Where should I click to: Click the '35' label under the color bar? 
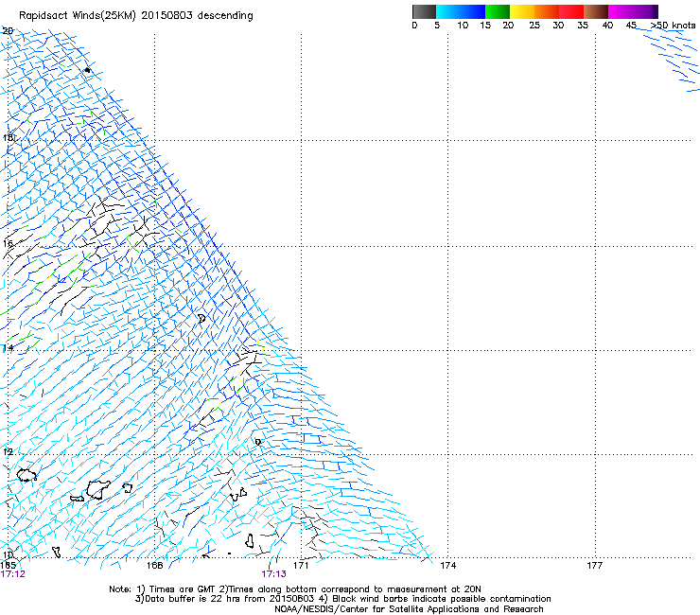pyautogui.click(x=583, y=26)
